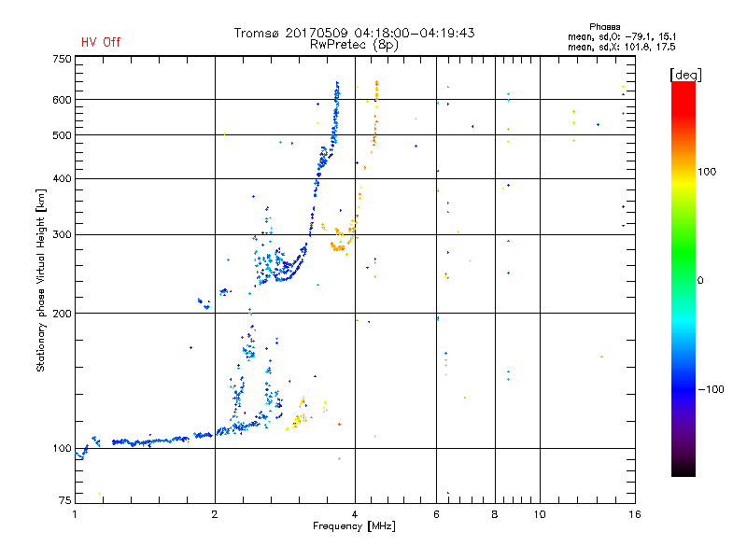Click the colorbar '100' tick label
Viewport: 747px width, 560px height.
(x=707, y=172)
